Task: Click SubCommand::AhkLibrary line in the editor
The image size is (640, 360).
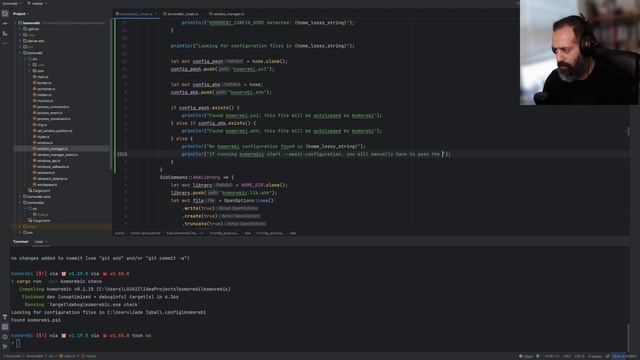Action: click(x=197, y=177)
